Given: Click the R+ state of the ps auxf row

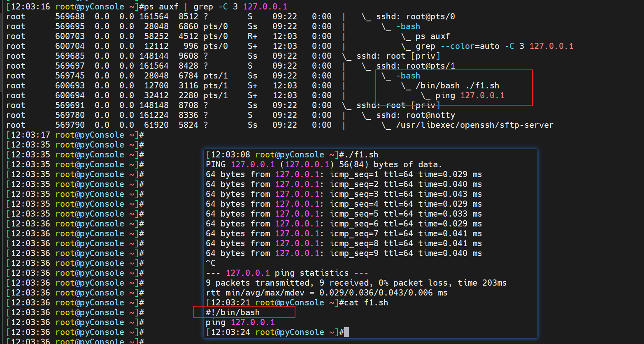Looking at the screenshot, I should click(253, 36).
